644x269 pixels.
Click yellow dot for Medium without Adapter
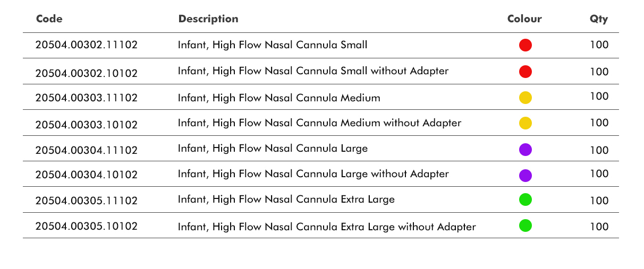[525, 123]
